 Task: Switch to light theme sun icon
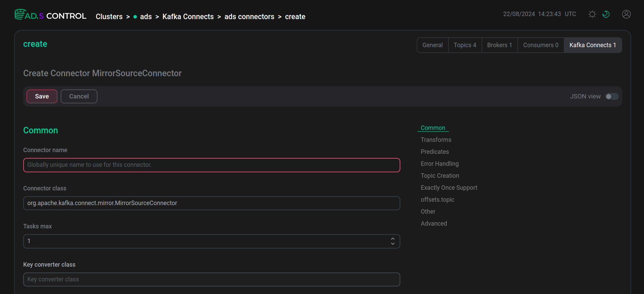click(592, 14)
